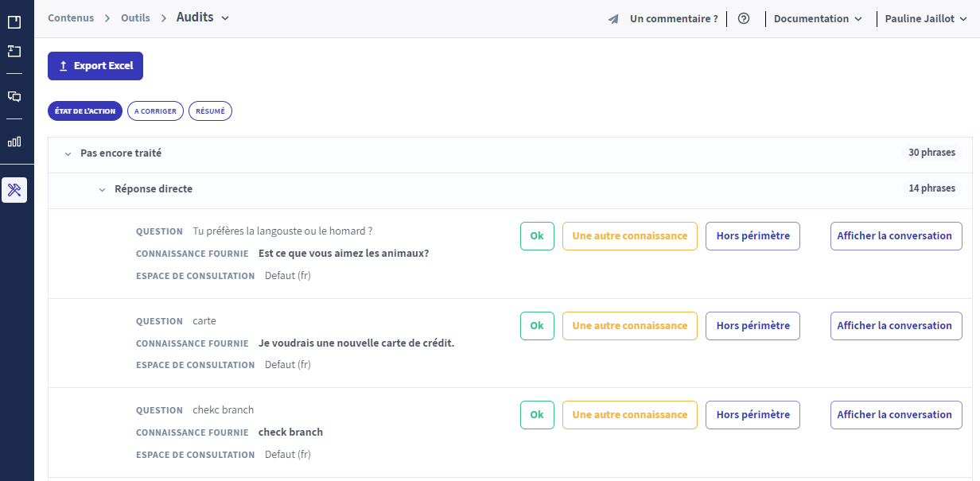Click the bar chart statistics sidebar icon

(x=14, y=142)
